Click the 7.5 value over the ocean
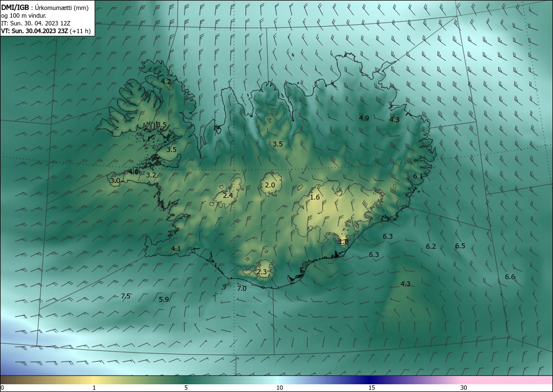The width and height of the screenshot is (553, 392). point(126,296)
